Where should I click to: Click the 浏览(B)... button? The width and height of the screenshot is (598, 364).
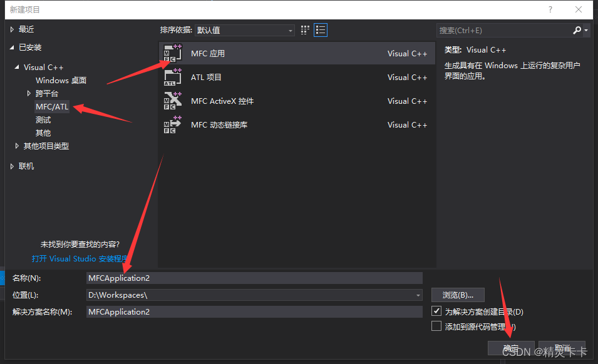pyautogui.click(x=458, y=295)
